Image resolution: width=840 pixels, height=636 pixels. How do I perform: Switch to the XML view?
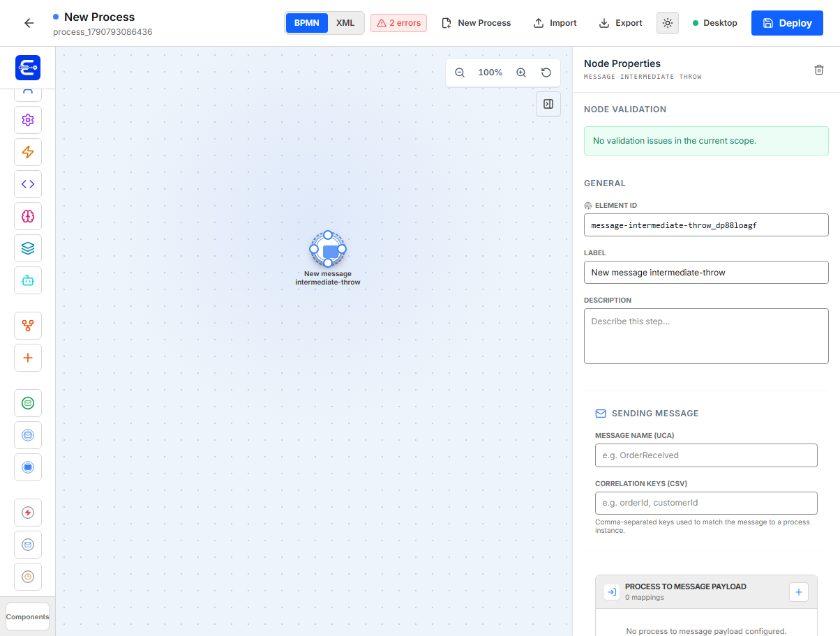point(345,23)
